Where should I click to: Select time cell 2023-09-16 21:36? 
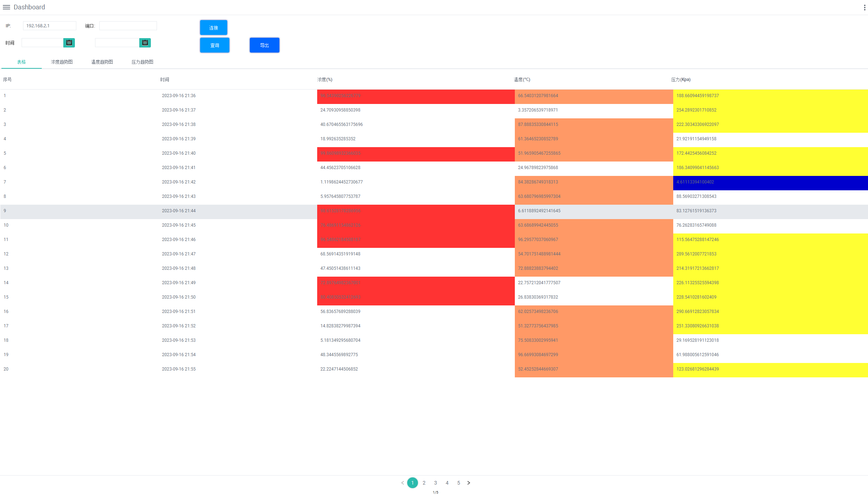(179, 96)
